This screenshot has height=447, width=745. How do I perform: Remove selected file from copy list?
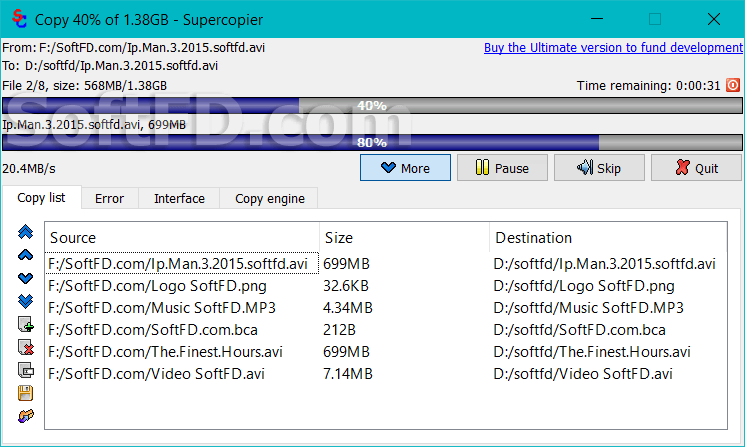click(26, 347)
